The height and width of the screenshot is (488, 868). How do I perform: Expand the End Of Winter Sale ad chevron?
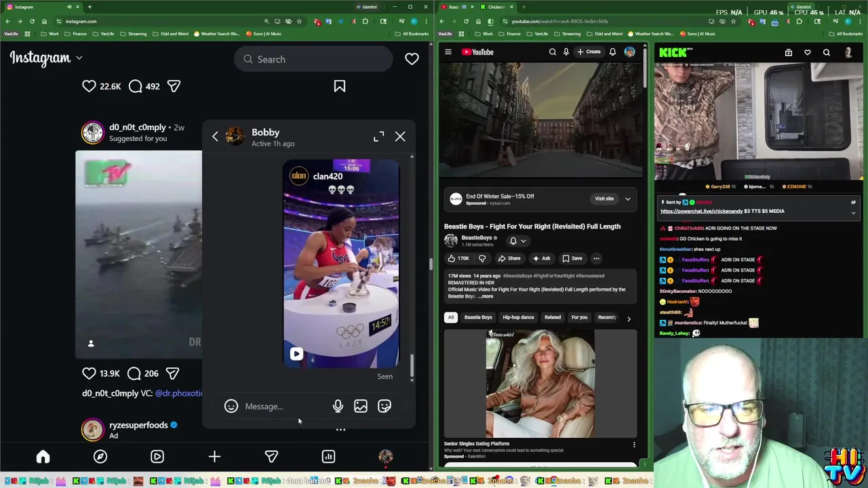click(x=627, y=199)
